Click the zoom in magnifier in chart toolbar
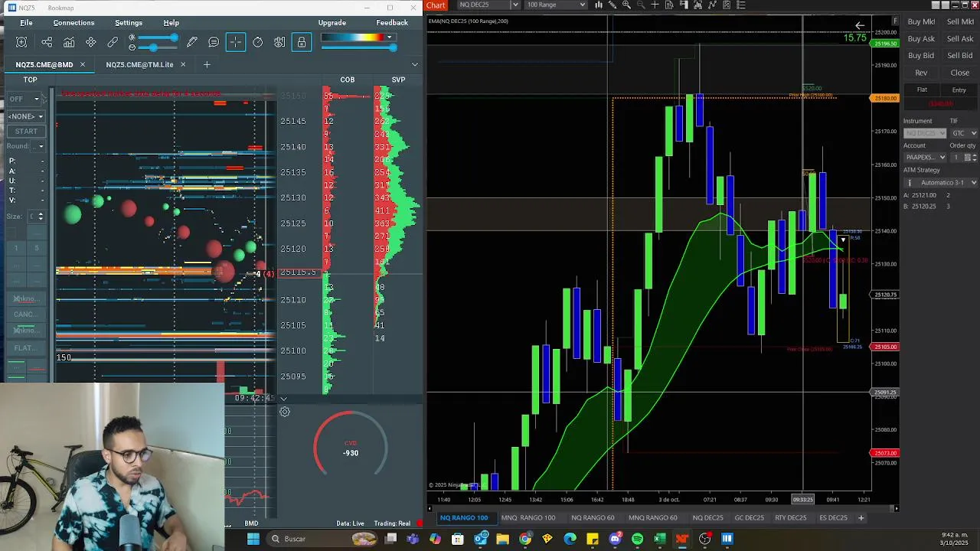This screenshot has width=980, height=551. (x=626, y=5)
